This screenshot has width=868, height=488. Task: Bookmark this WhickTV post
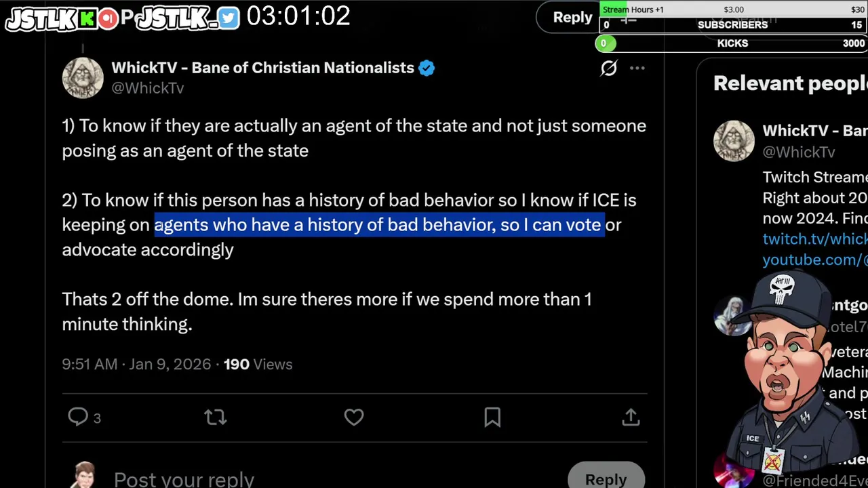coord(492,417)
